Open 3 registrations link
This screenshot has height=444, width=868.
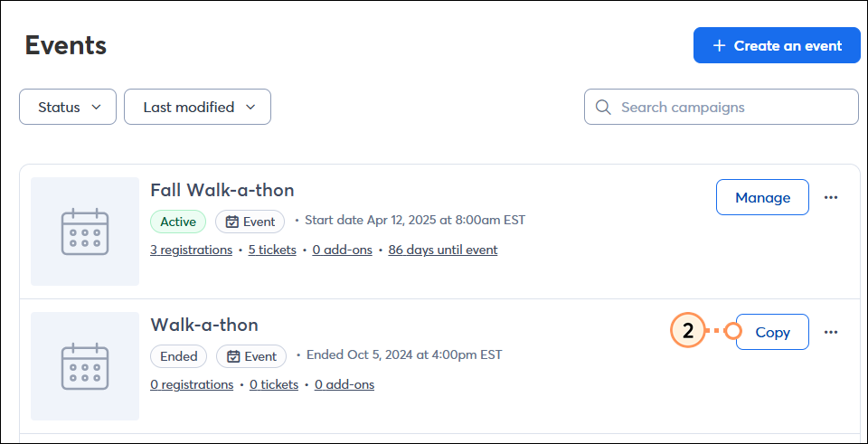tap(191, 250)
